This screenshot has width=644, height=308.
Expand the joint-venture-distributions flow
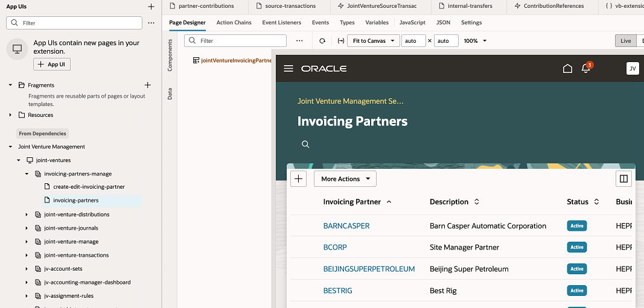coord(27,215)
